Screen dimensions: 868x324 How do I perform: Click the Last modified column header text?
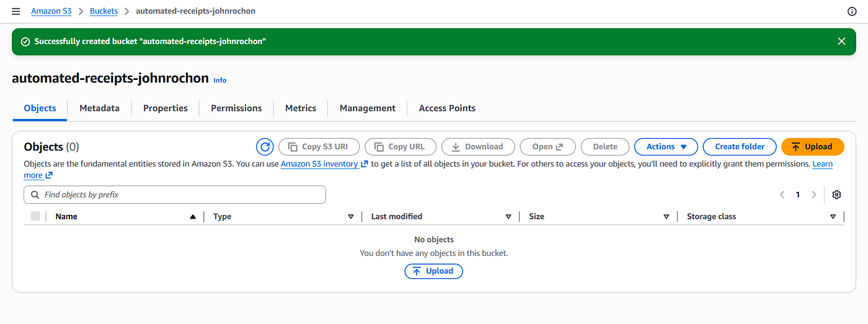pos(397,217)
